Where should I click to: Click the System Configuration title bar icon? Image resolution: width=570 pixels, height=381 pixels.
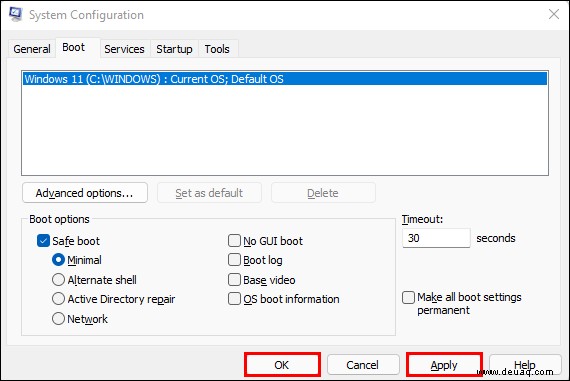coord(15,14)
